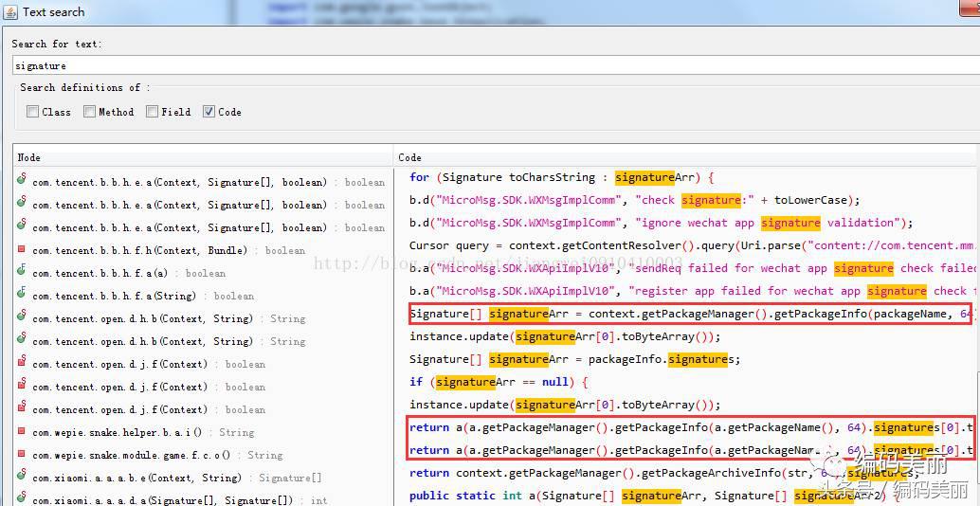Viewport: 980px width, 506px height.
Task: Click method icon of com.tencent.b.b.h.f.h(Context, Bundle)
Action: click(x=21, y=250)
